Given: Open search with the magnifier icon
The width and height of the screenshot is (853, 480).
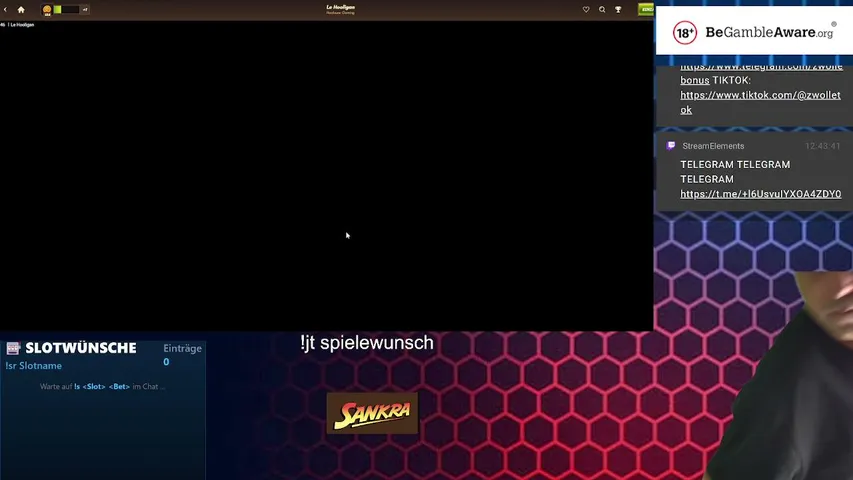Looking at the screenshot, I should 602,9.
